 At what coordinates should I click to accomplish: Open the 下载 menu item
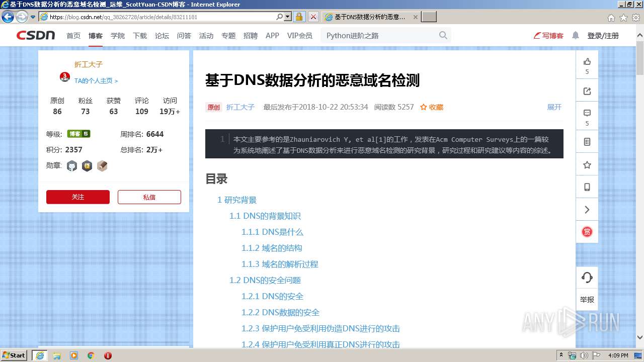click(140, 36)
